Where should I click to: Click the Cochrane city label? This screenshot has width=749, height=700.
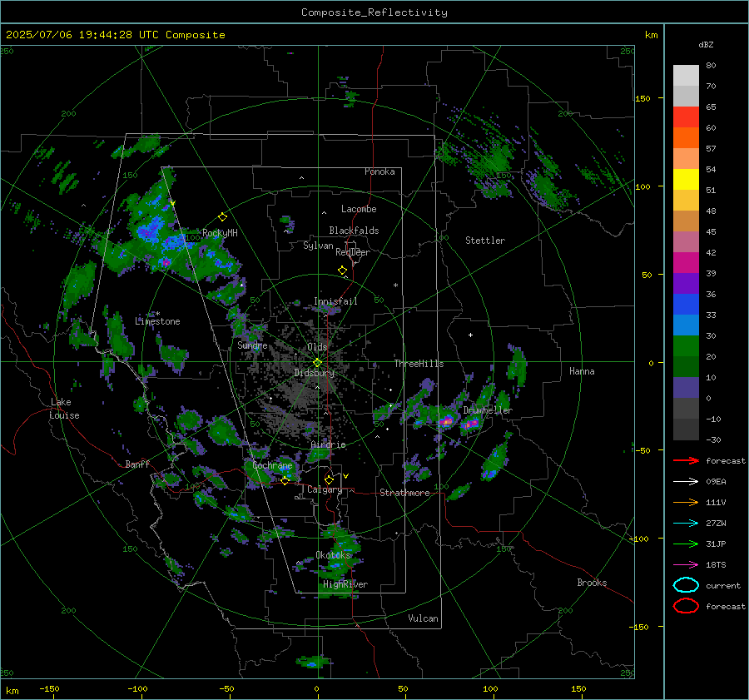click(272, 465)
